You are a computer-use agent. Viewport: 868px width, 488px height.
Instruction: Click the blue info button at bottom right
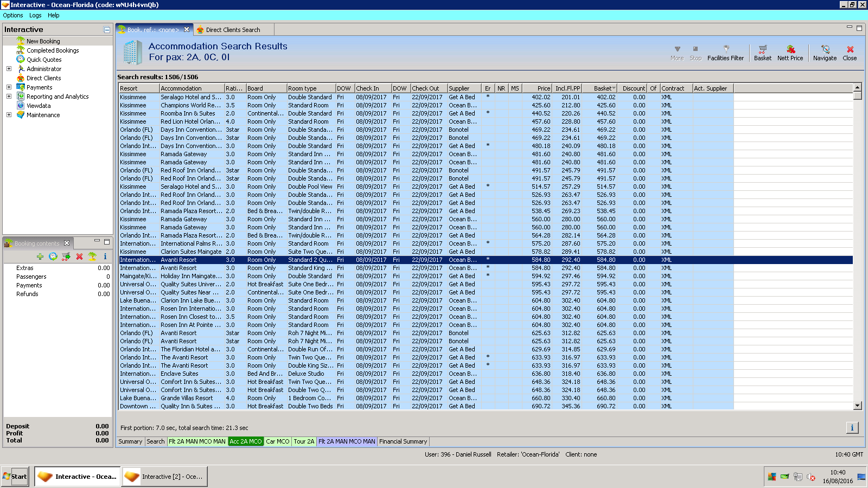852,428
